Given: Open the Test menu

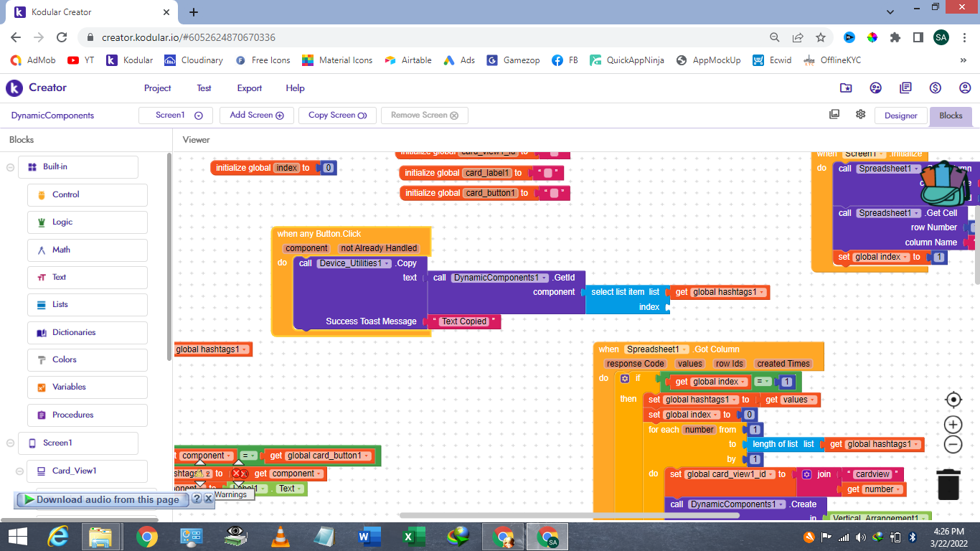Looking at the screenshot, I should coord(204,88).
